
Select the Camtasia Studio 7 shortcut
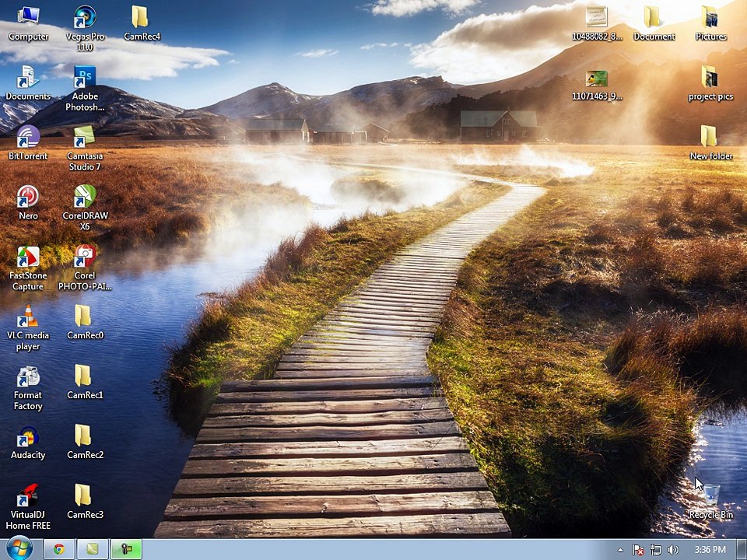point(85,148)
